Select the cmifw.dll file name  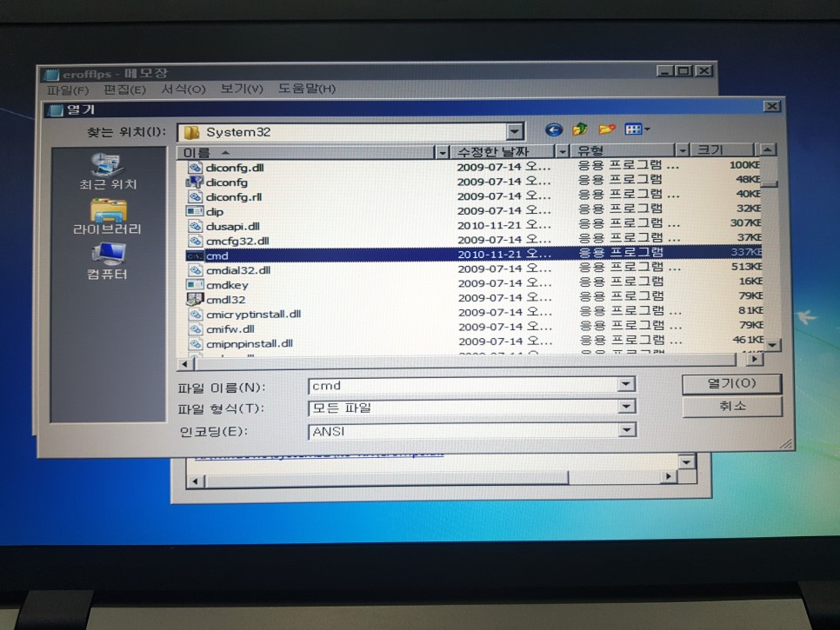coord(230,329)
